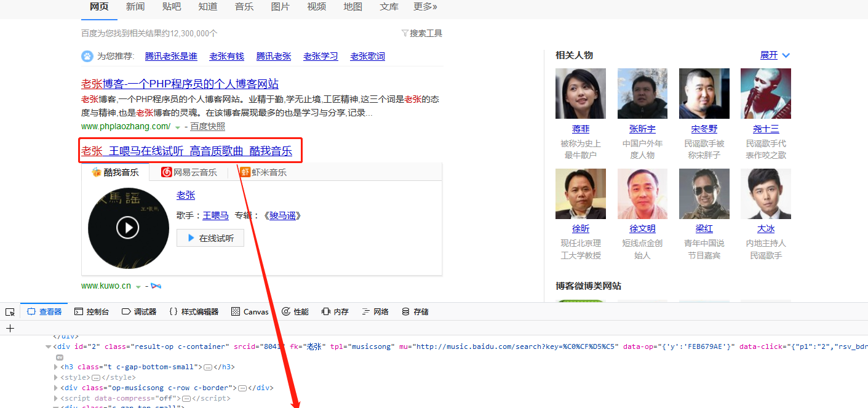Click the 大冰 name link
The height and width of the screenshot is (408, 868).
coord(766,229)
